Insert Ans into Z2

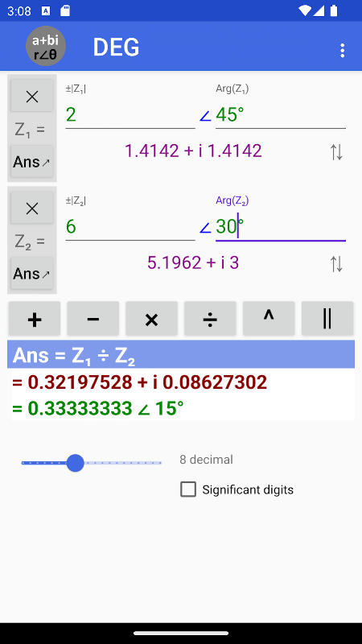tap(32, 274)
